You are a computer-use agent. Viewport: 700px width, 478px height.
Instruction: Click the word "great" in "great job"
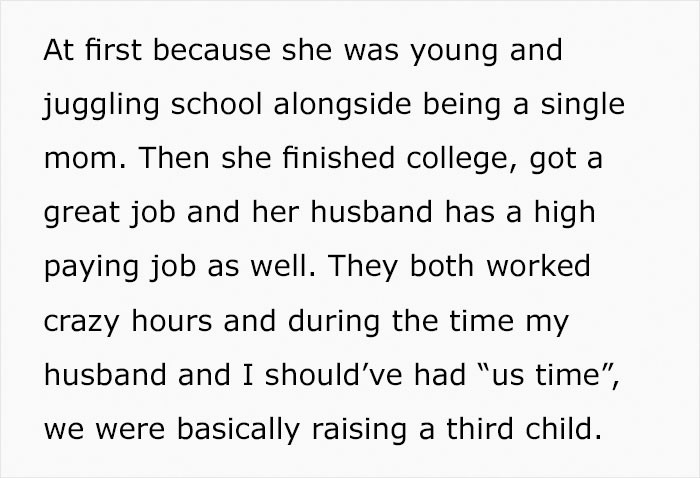[x=82, y=213]
